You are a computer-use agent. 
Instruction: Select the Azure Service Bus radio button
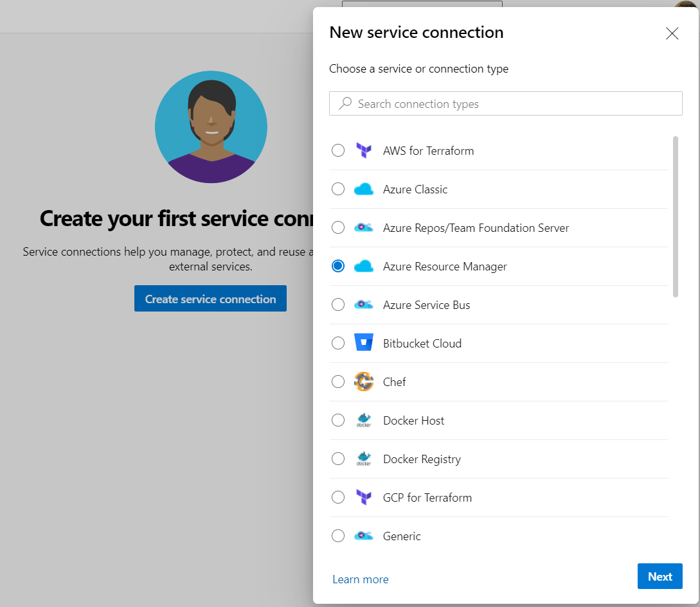338,304
